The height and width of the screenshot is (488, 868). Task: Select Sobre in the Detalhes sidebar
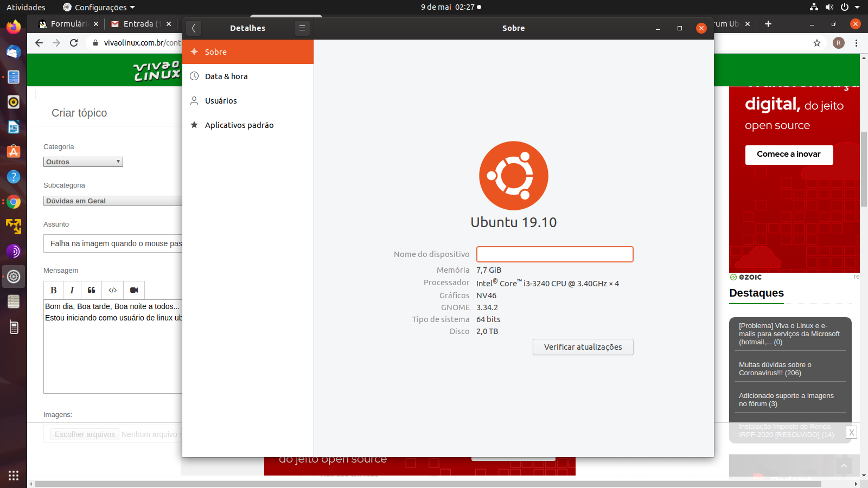tap(248, 52)
